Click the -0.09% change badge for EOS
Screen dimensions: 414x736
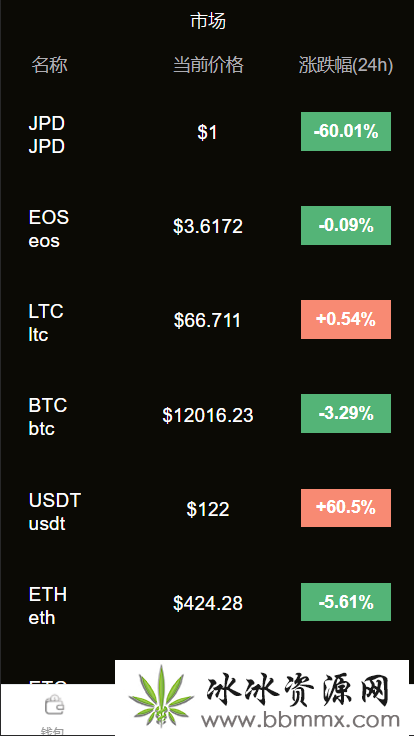(x=346, y=225)
